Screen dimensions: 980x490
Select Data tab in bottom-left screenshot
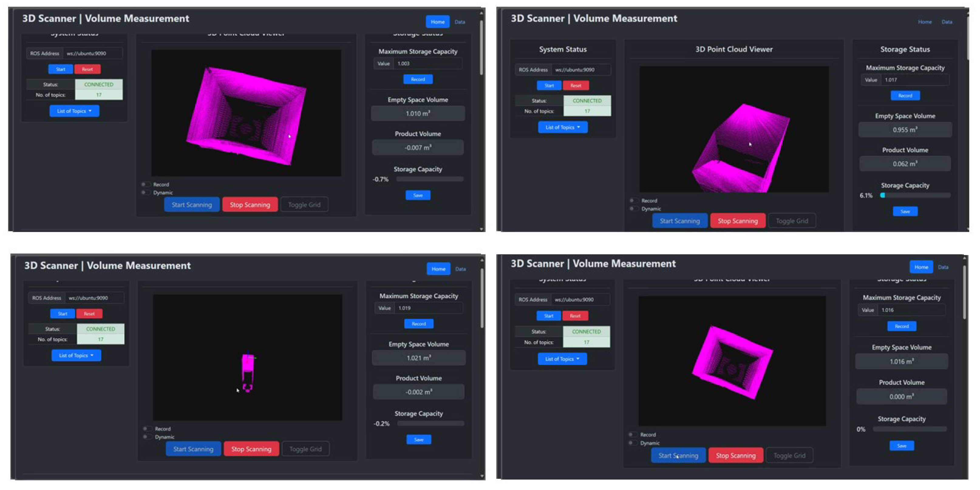tap(460, 269)
